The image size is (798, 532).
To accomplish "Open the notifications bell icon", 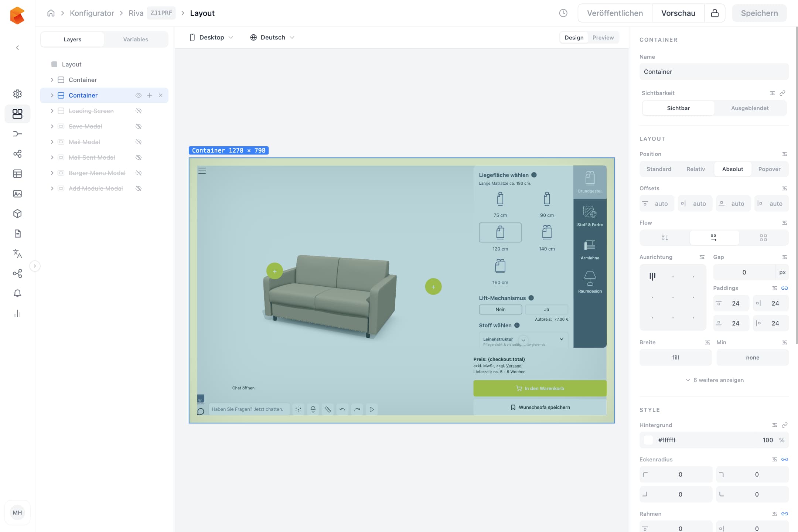I will 17,293.
